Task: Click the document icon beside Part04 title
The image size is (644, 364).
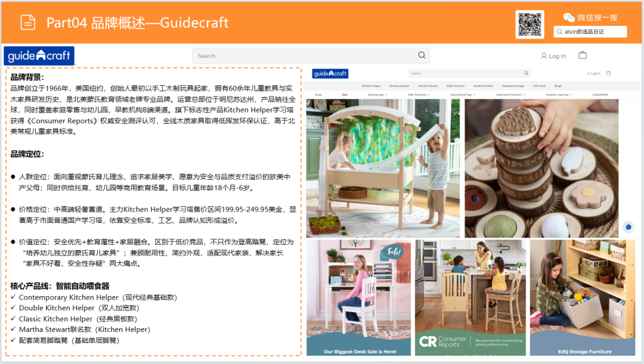Action: pyautogui.click(x=28, y=22)
